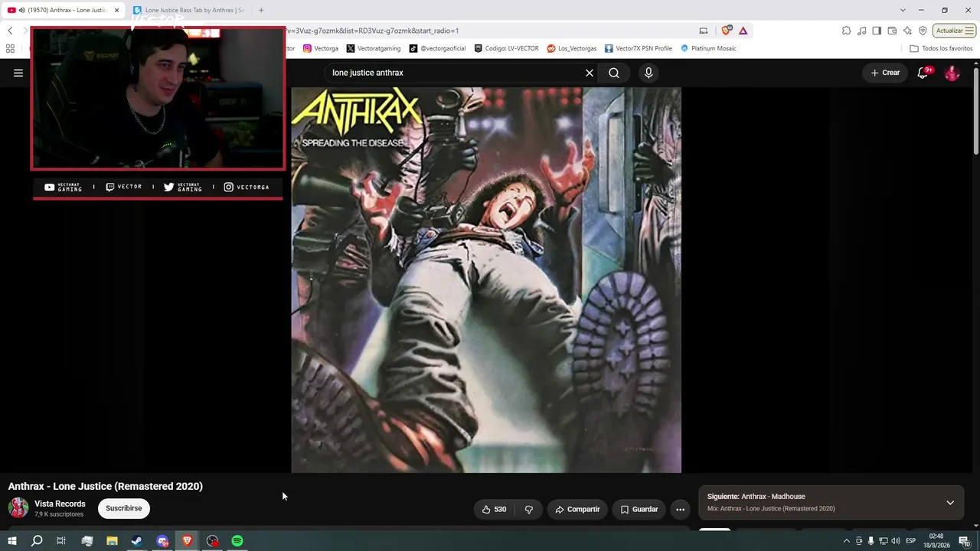The height and width of the screenshot is (551, 980).
Task: Open the Vista Records channel avatar
Action: click(18, 508)
